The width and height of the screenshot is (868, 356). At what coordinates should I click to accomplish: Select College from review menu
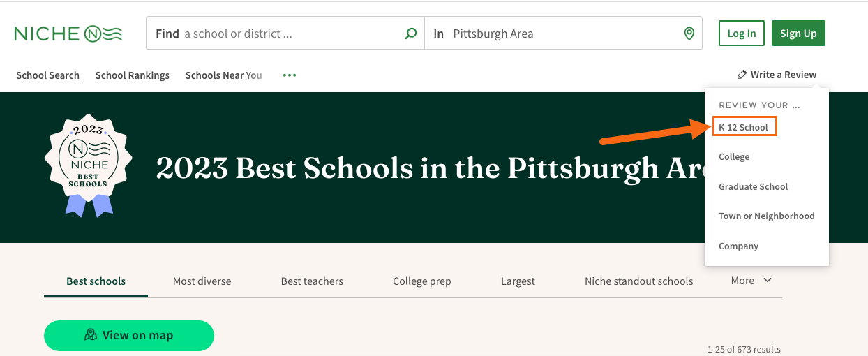point(734,157)
